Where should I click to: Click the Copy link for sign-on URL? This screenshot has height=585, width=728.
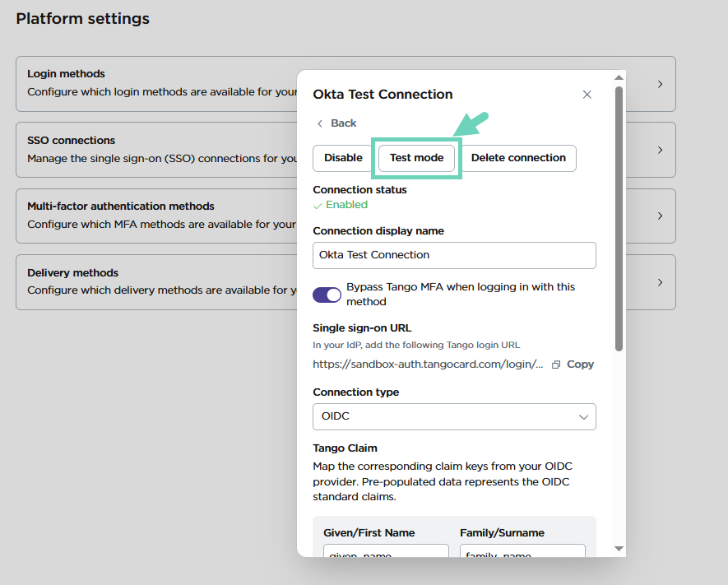[580, 364]
